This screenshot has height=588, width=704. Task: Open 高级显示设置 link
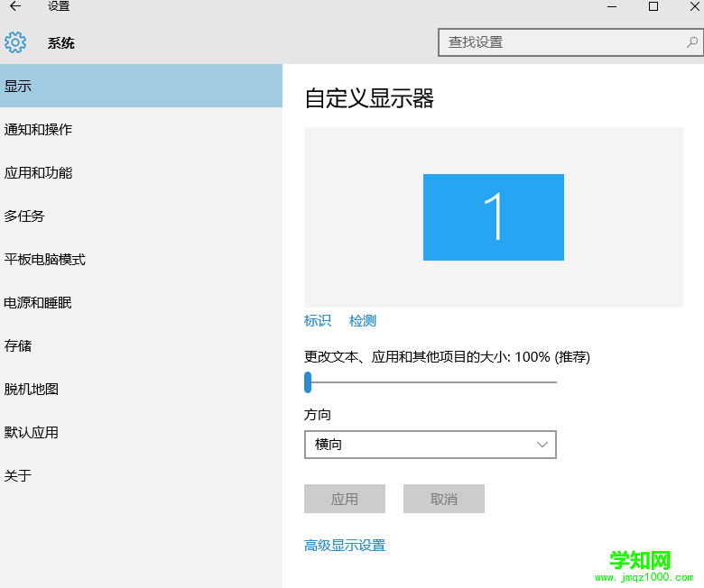click(345, 546)
